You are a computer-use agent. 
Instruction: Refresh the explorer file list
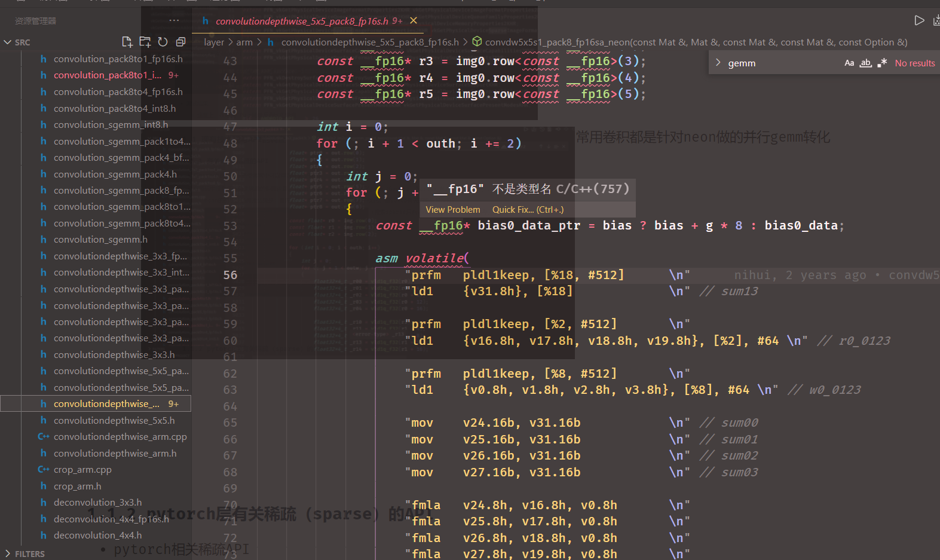pos(163,42)
